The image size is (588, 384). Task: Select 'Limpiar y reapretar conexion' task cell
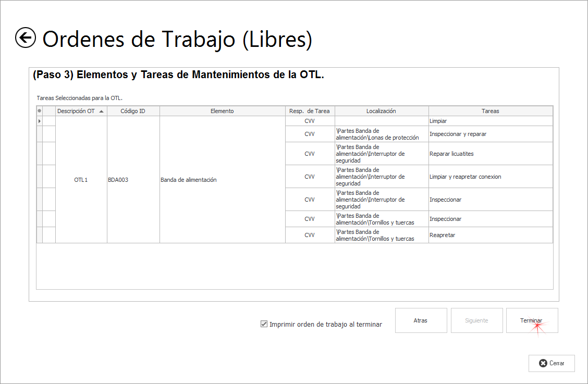coord(490,177)
